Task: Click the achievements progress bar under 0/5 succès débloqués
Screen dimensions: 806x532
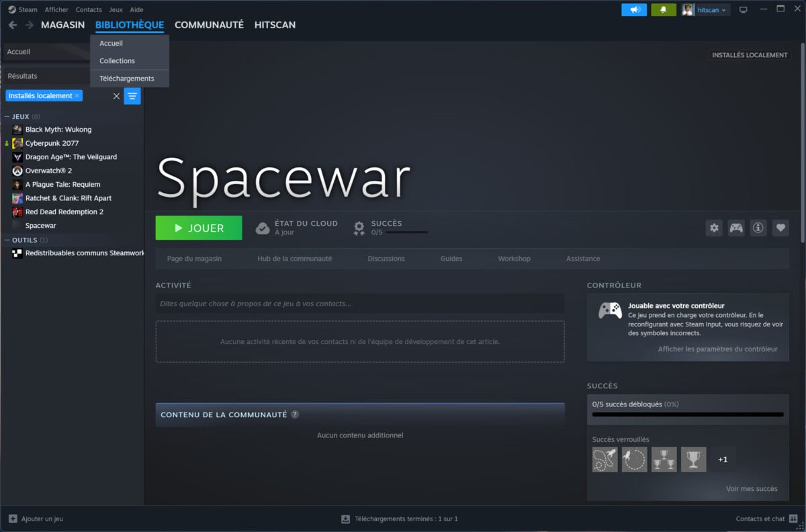Action: (688, 414)
